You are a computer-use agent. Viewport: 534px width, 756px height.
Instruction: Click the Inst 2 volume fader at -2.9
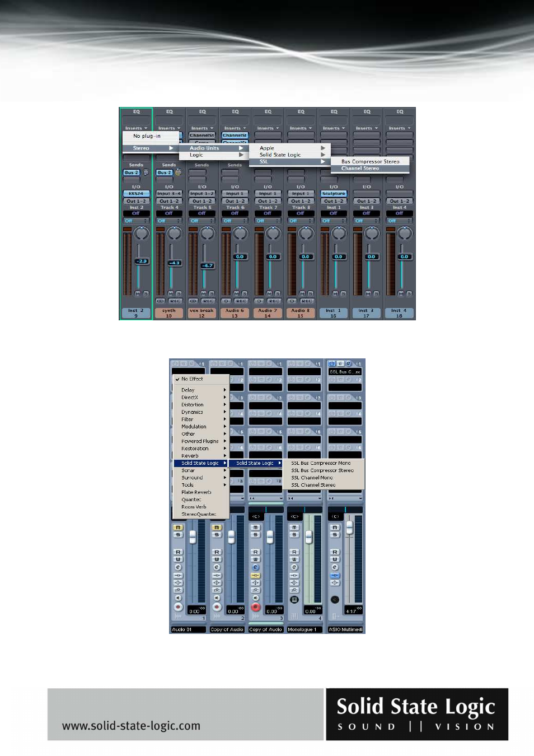pyautogui.click(x=142, y=261)
